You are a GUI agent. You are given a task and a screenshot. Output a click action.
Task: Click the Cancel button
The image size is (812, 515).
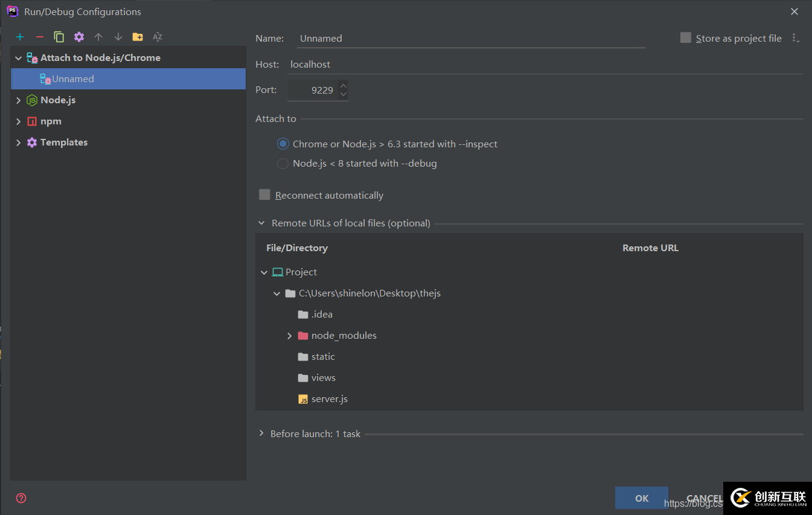pyautogui.click(x=703, y=499)
